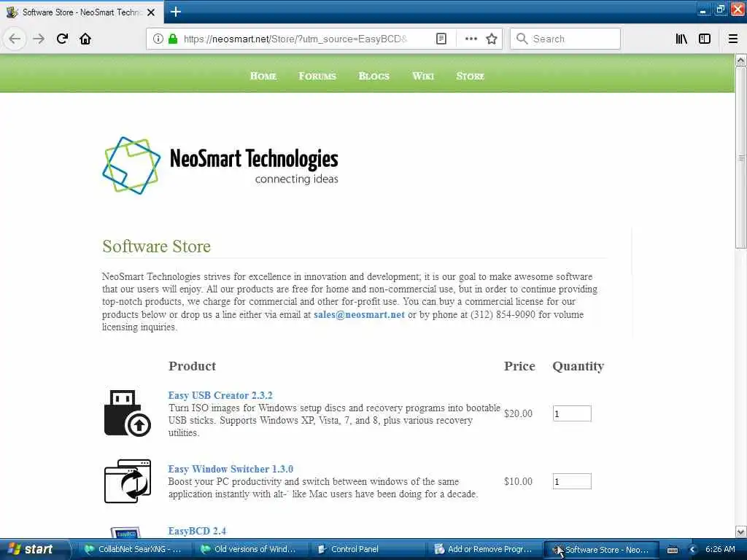Click the $20.00 price text

click(519, 413)
